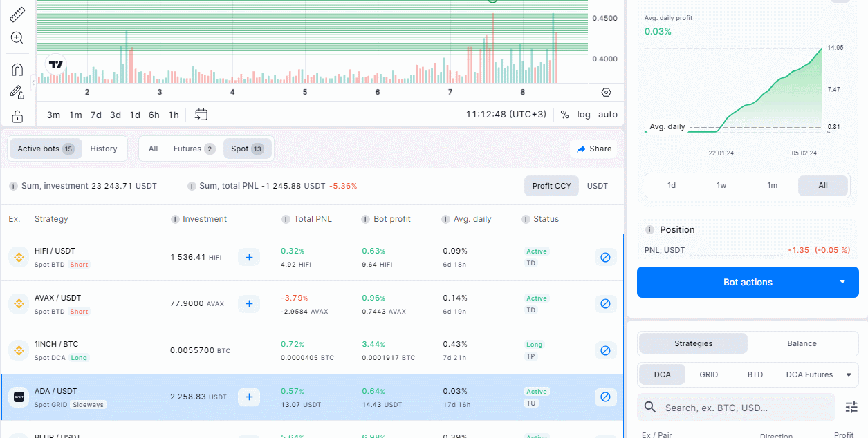Expand the Bot actions dropdown
The height and width of the screenshot is (438, 868).
(x=842, y=282)
